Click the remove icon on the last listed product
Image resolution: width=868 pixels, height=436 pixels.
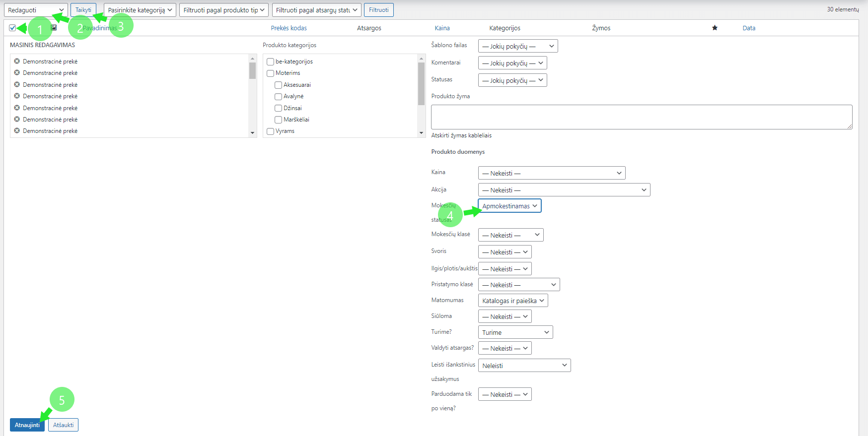pos(17,131)
